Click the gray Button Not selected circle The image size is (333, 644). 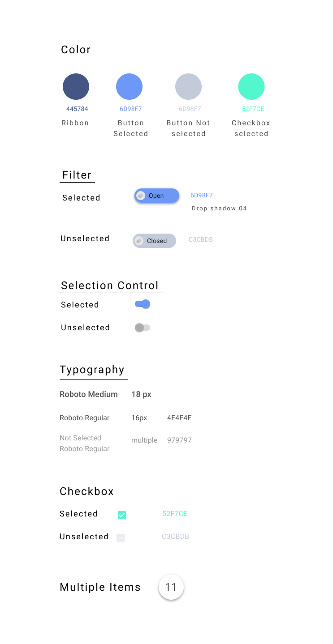click(188, 86)
